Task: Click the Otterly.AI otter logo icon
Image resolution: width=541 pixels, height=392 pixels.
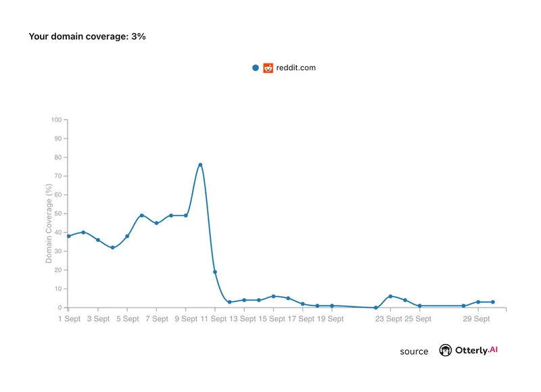Action: [446, 350]
